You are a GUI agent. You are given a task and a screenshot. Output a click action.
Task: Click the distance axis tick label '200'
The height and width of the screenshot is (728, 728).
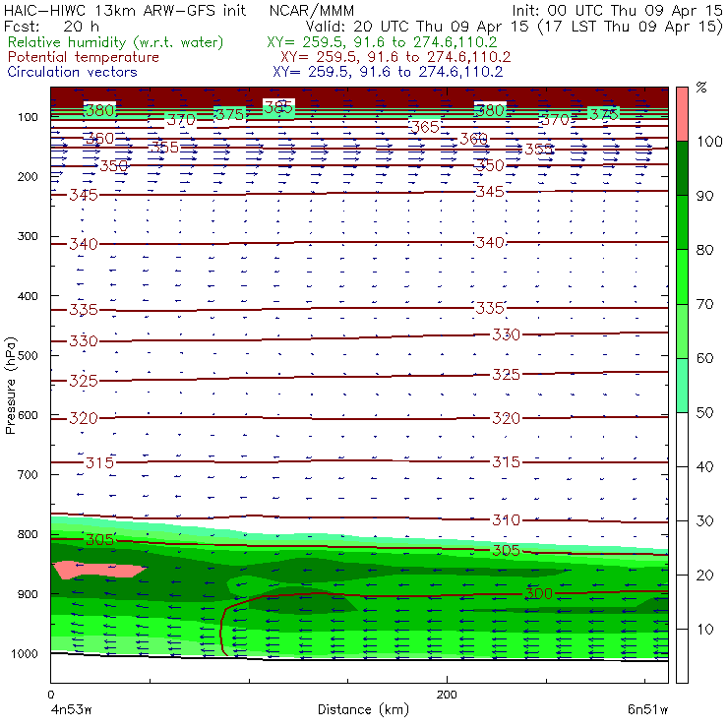[x=447, y=695]
